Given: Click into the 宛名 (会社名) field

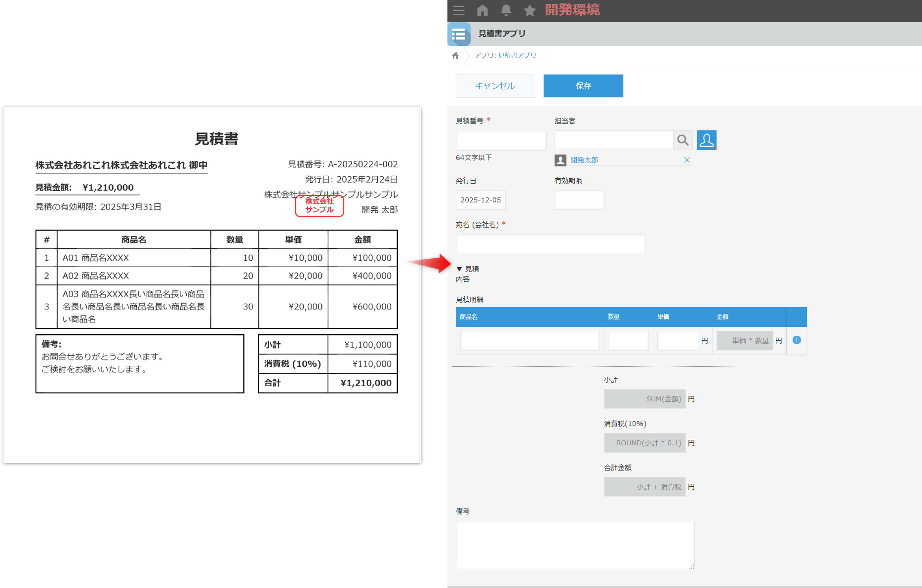Looking at the screenshot, I should 550,244.
